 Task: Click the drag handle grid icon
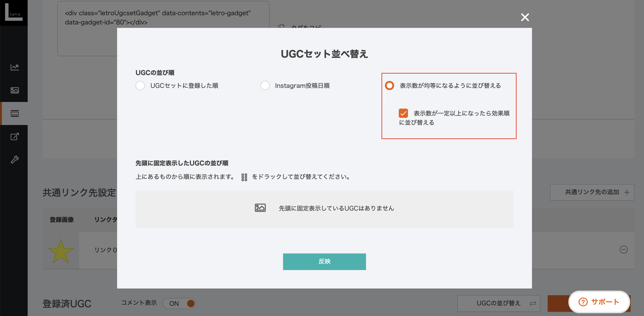tap(244, 177)
